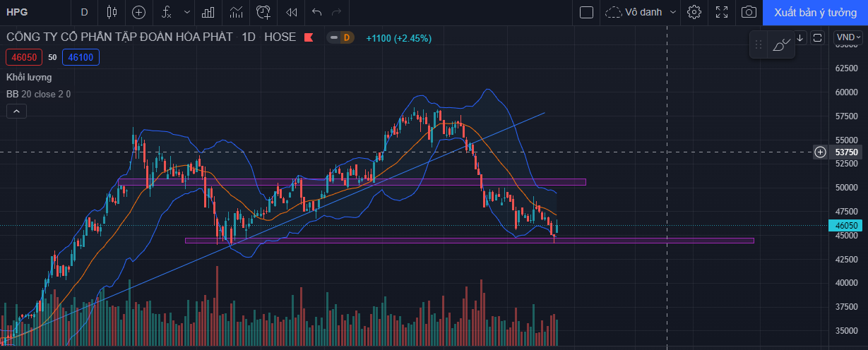Add a symbol to compare with plus icon
The image size is (868, 350).
coord(139,12)
